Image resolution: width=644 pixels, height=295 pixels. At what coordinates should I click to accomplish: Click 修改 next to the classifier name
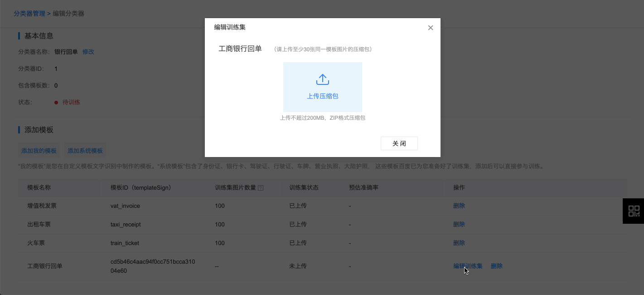click(x=88, y=52)
